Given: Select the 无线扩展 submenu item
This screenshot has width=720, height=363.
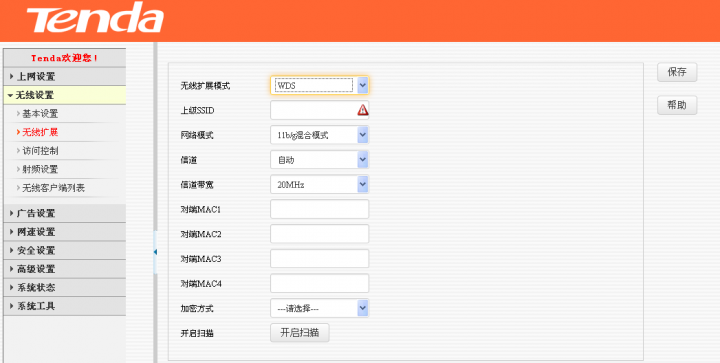Looking at the screenshot, I should coord(40,132).
